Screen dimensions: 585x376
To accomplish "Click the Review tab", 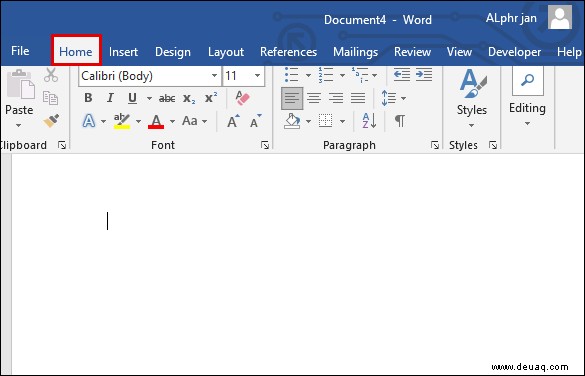I will (x=412, y=52).
